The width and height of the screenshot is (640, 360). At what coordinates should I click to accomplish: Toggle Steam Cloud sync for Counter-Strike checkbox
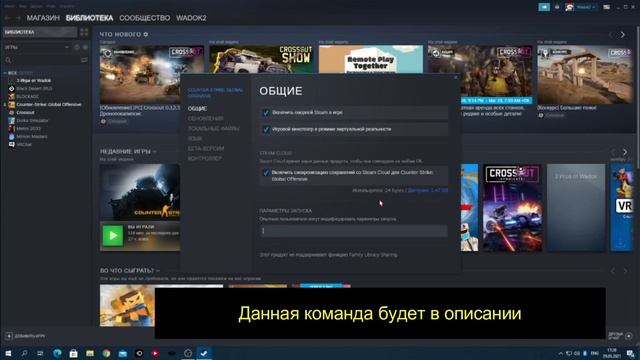coord(266,173)
